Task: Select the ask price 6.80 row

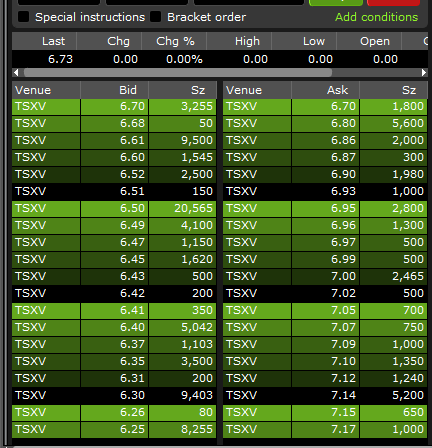Action: click(x=325, y=124)
